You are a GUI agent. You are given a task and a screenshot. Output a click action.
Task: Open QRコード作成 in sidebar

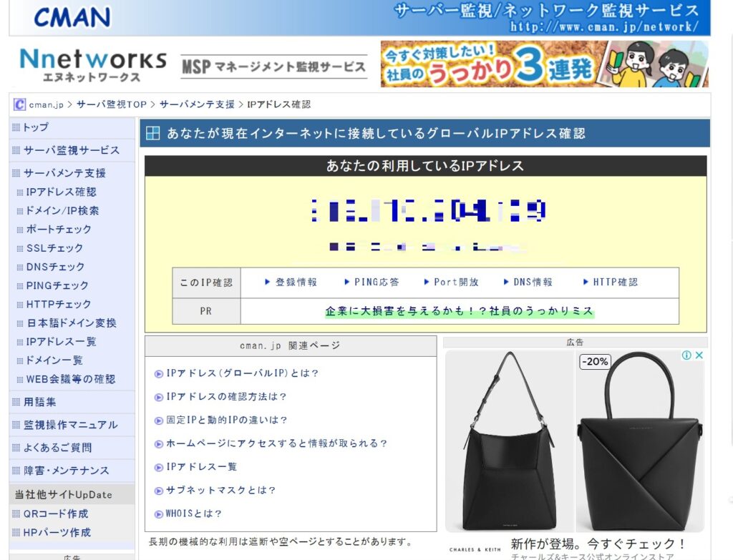click(56, 514)
